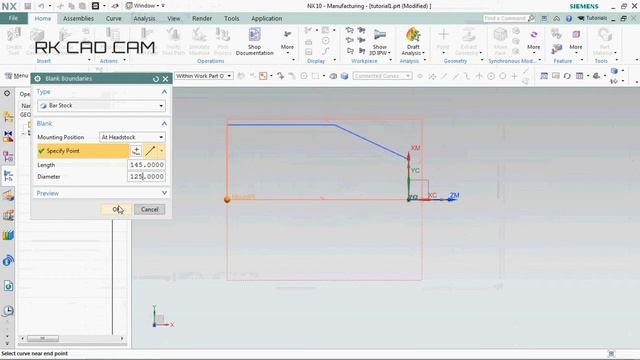Click the Save icon in title bar
Viewport: 640px width, 360px height.
(x=28, y=6)
